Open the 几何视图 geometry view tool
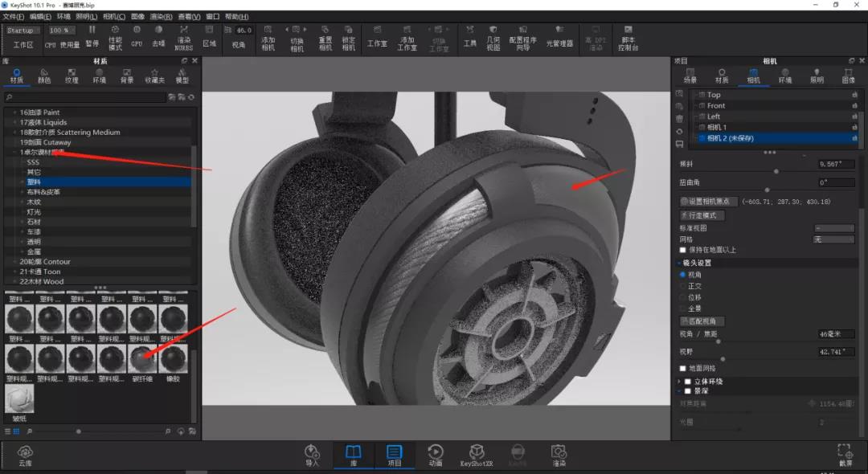The width and height of the screenshot is (868, 474). 493,39
